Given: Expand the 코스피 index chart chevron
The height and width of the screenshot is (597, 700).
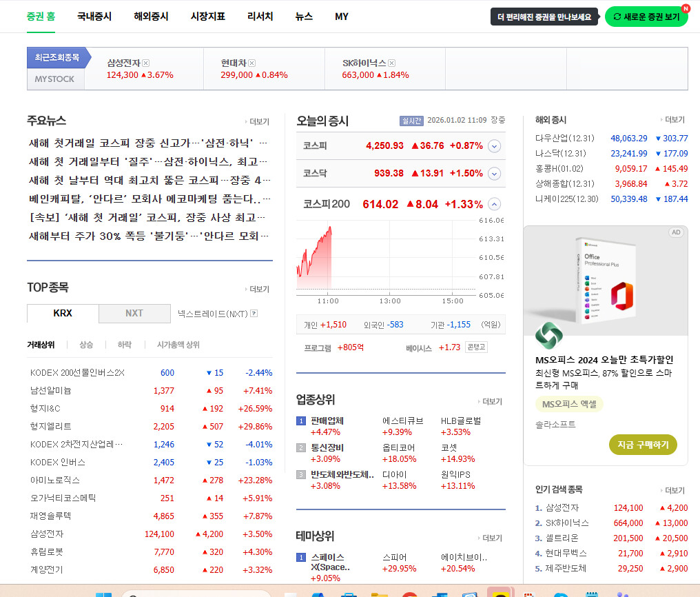Looking at the screenshot, I should [494, 146].
